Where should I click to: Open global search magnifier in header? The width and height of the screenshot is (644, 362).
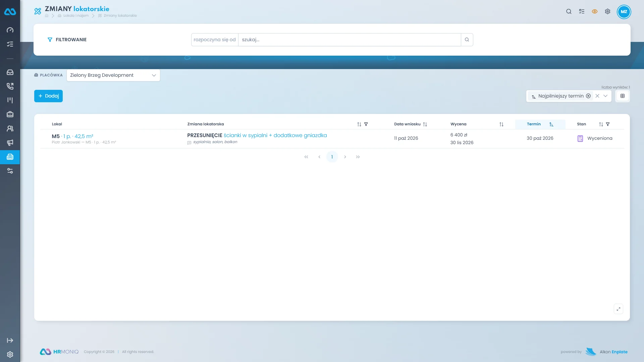tap(569, 11)
